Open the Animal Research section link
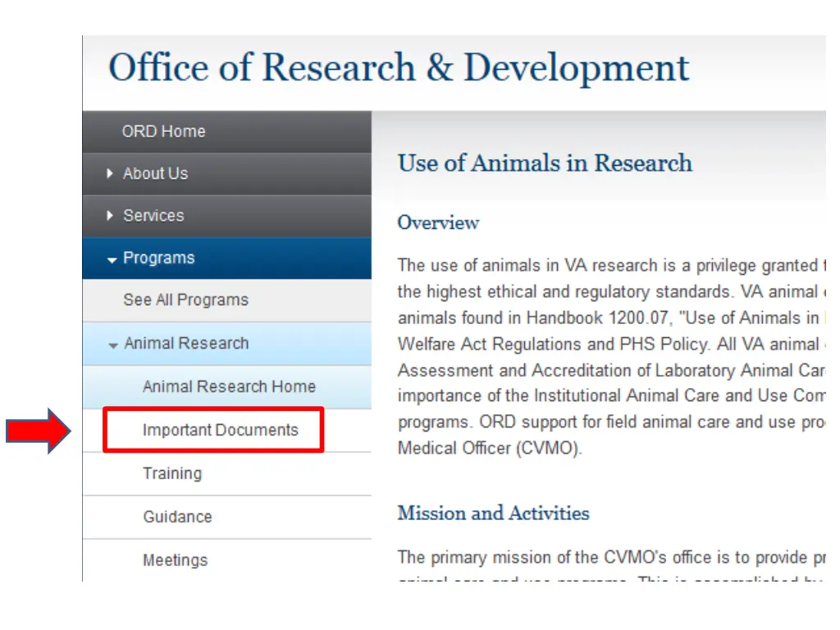This screenshot has height=630, width=840. (186, 343)
